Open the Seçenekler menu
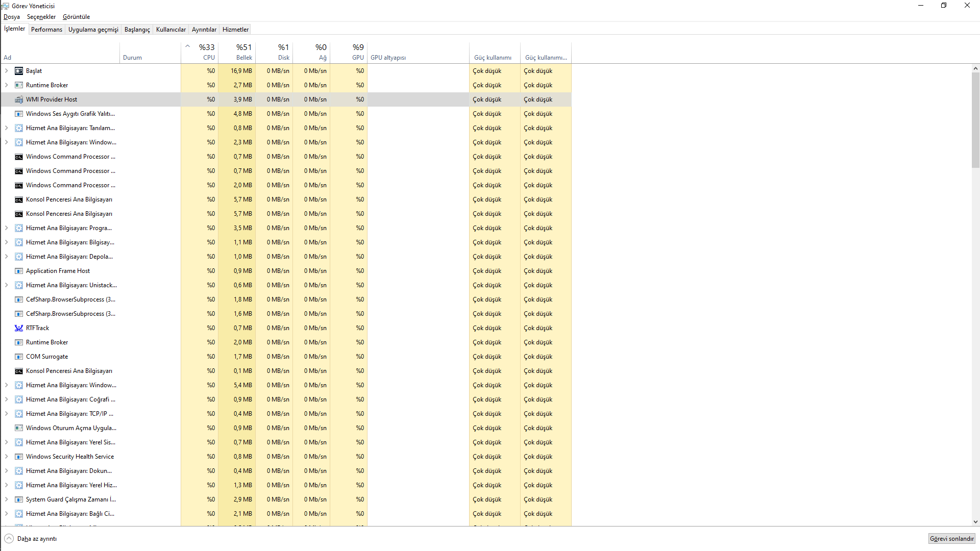980x551 pixels. 41,17
